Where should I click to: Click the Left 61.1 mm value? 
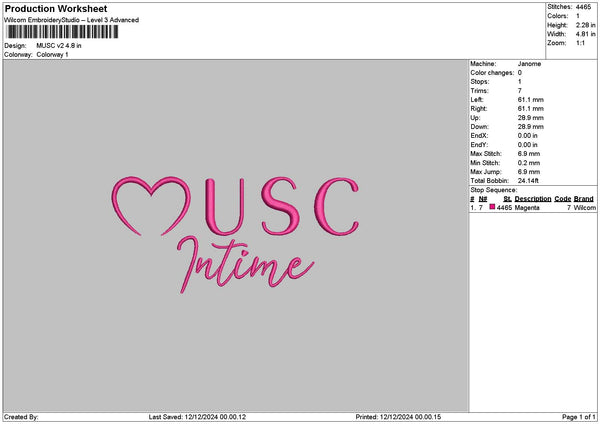coord(530,99)
